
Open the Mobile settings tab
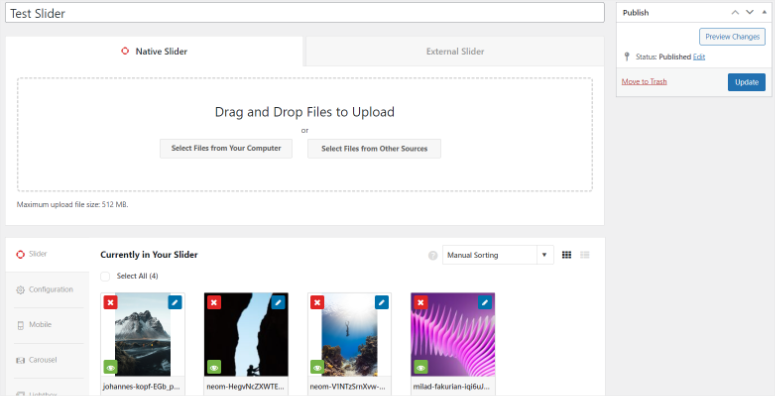coord(47,325)
